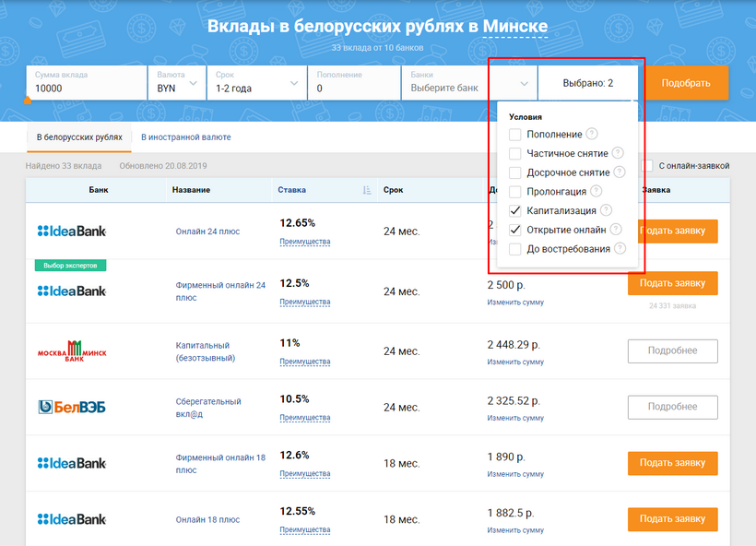Click help icon next to До востребования
The image size is (756, 546).
pos(620,249)
